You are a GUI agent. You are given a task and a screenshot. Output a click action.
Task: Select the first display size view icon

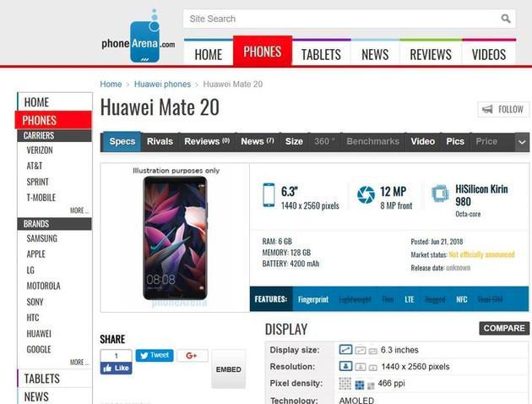345,349
